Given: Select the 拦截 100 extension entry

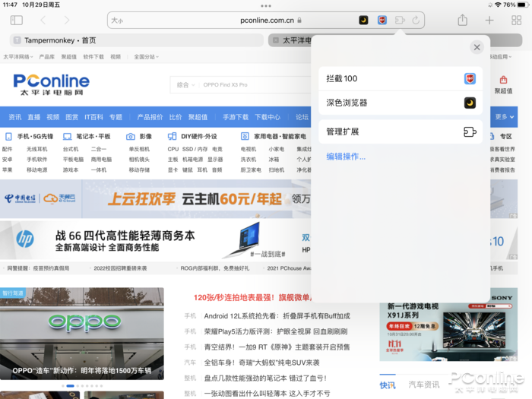Looking at the screenshot, I should click(x=401, y=79).
